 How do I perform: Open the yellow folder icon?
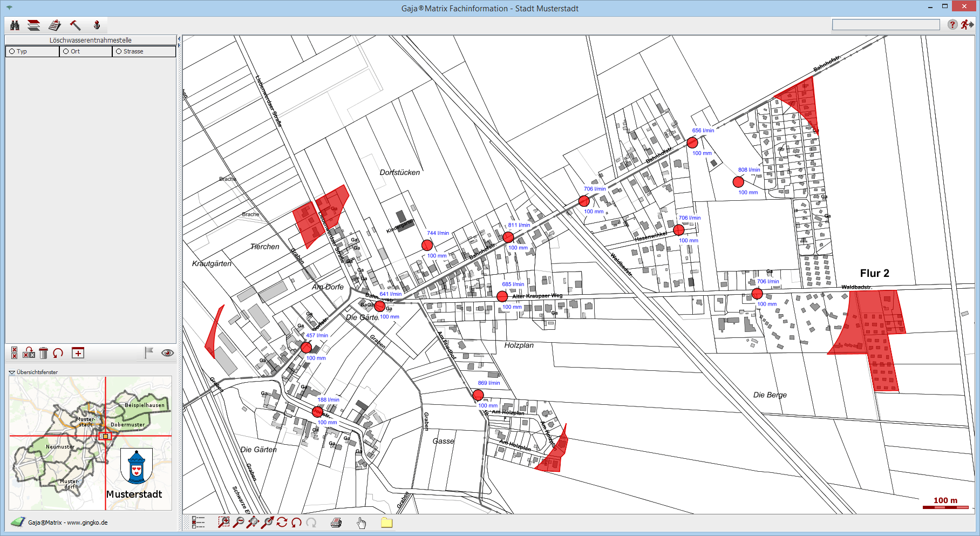pyautogui.click(x=386, y=523)
